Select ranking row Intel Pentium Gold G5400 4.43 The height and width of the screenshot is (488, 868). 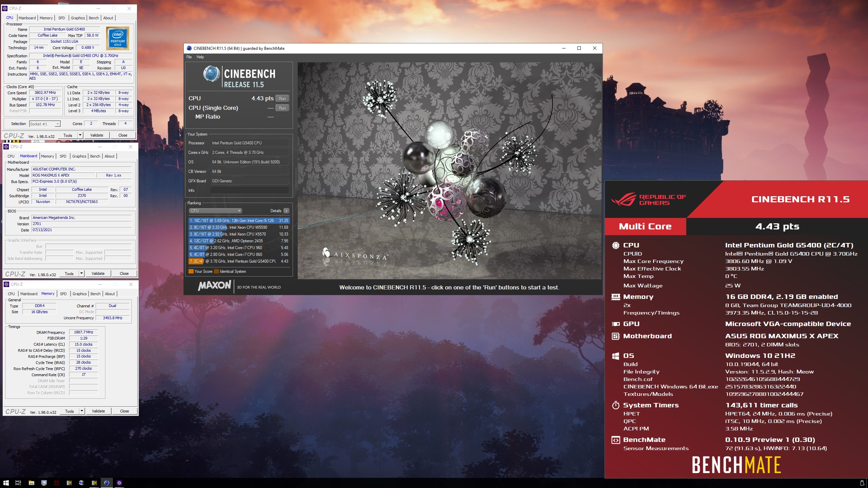(x=239, y=261)
